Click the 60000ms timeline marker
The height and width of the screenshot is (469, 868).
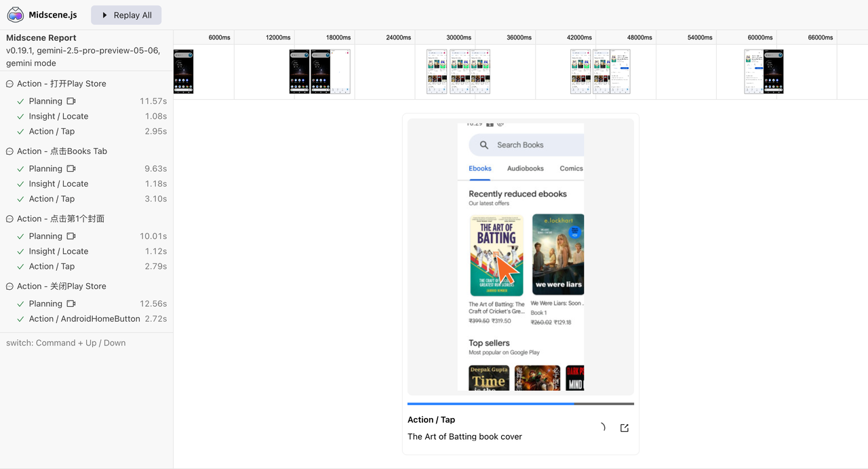(x=761, y=38)
